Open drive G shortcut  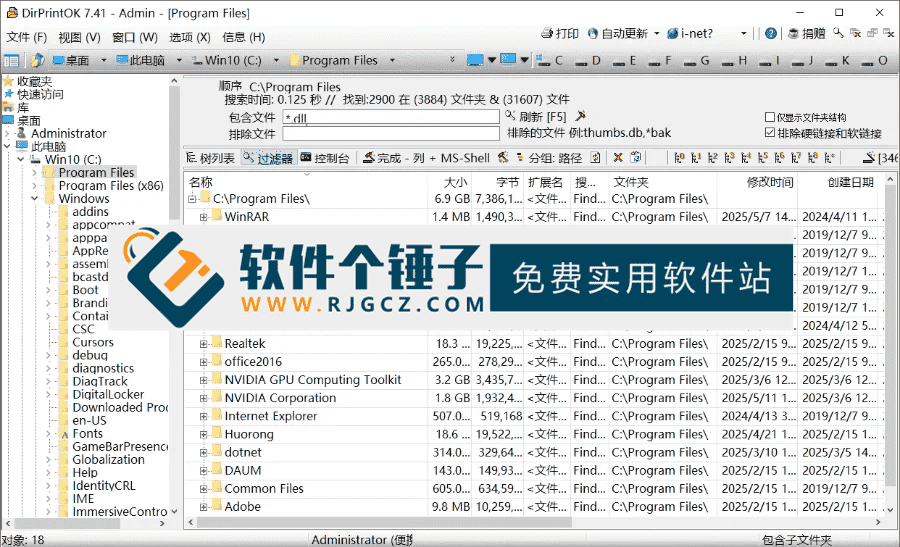pos(697,60)
